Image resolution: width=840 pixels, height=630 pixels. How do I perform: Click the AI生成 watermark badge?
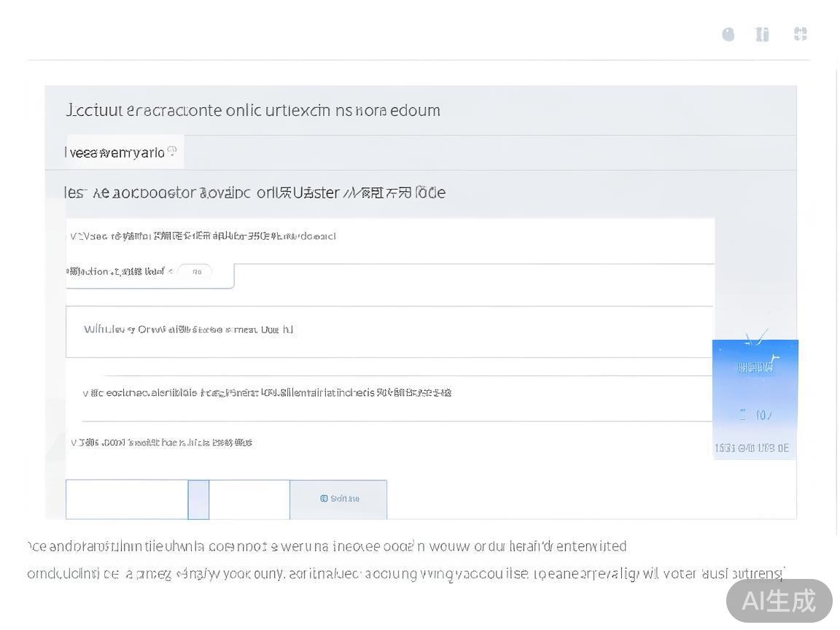tap(779, 600)
